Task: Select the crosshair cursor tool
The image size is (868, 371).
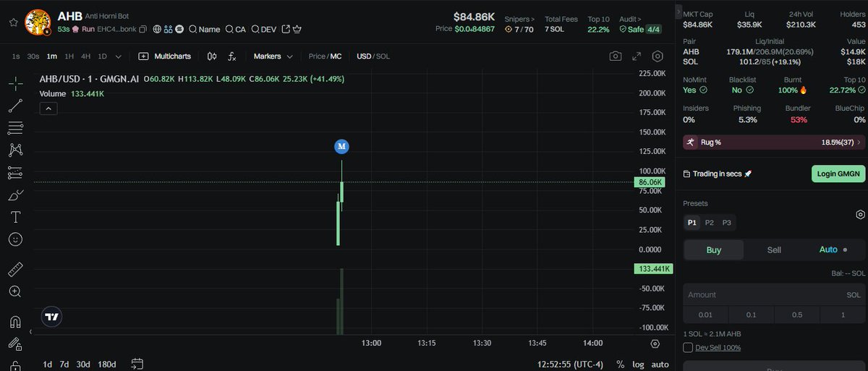Action: click(15, 83)
